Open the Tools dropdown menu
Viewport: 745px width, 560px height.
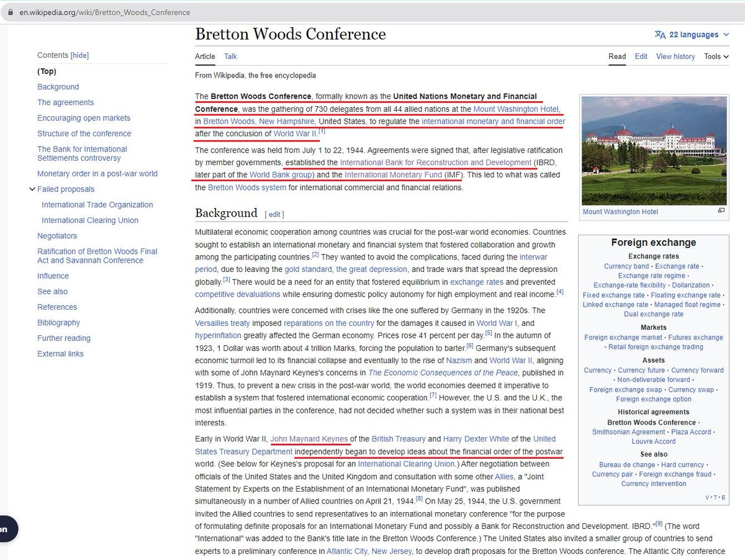click(x=716, y=56)
